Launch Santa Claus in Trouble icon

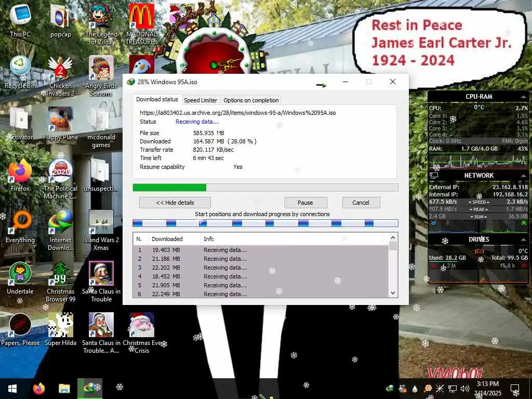coord(101,282)
